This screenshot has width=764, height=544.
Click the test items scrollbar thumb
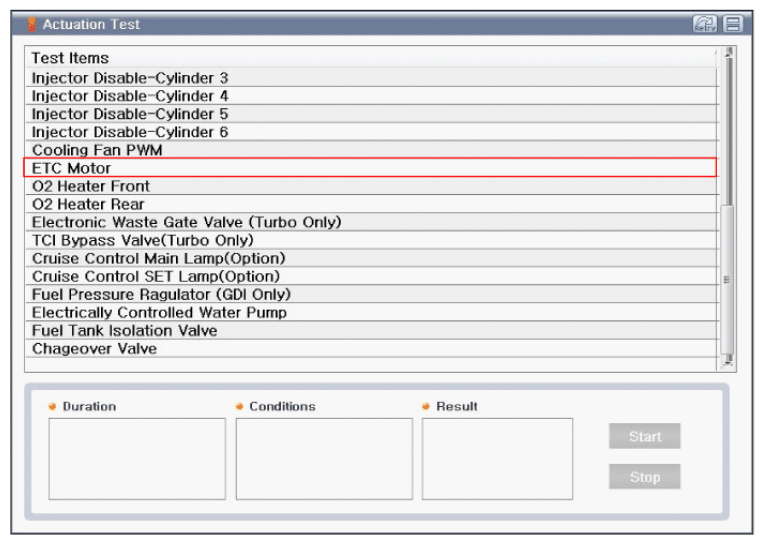tap(727, 280)
